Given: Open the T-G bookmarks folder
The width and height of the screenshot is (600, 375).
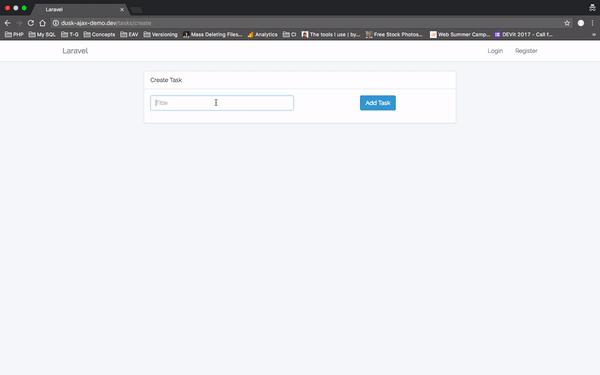Looking at the screenshot, I should [x=70, y=34].
